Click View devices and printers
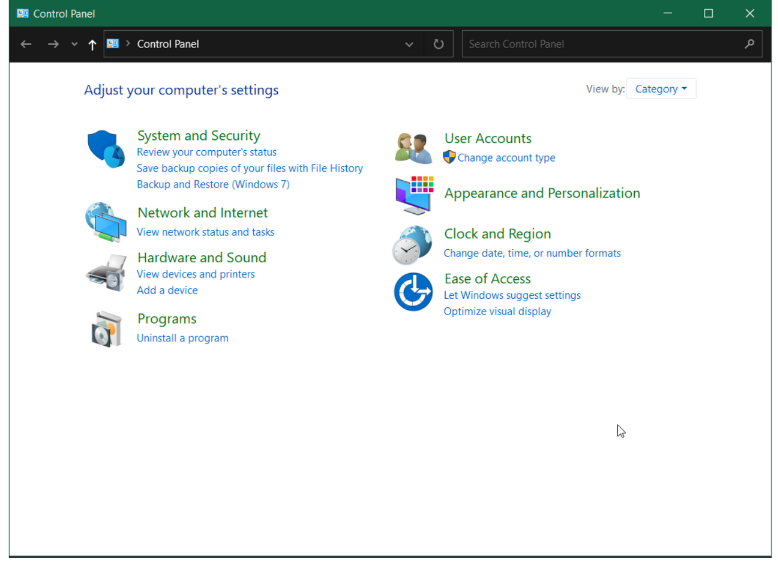The width and height of the screenshot is (778, 564). coord(195,274)
